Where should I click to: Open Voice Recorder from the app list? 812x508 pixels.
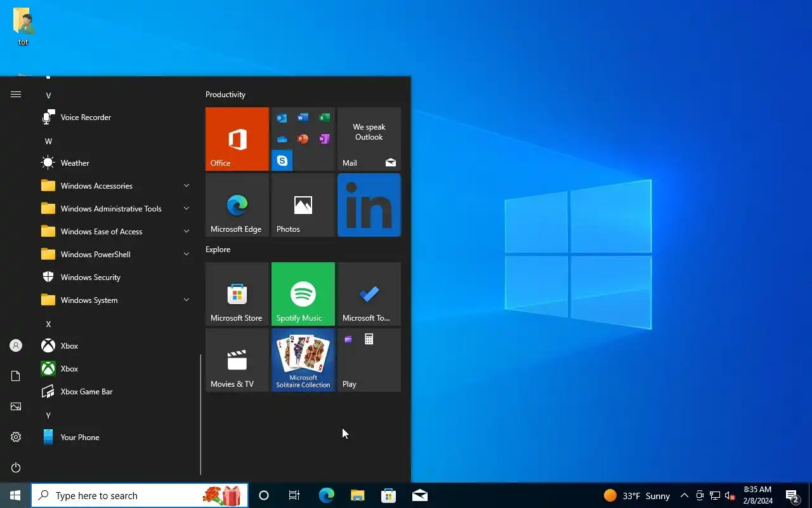[x=117, y=117]
